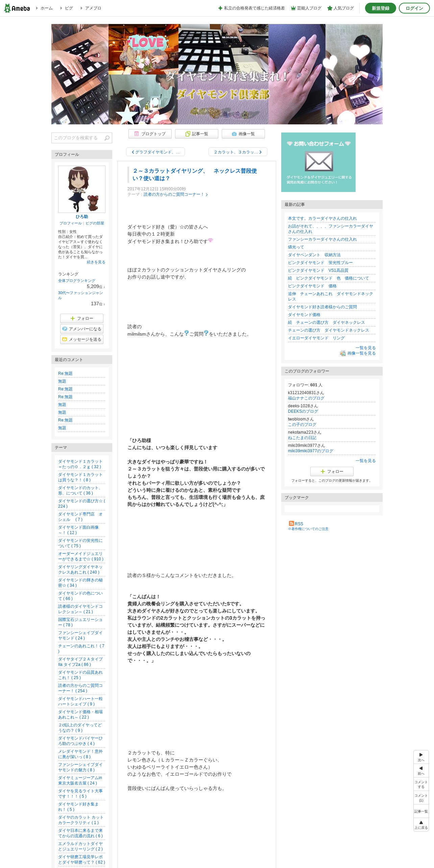Open DEEKSのブログ follower link

(x=303, y=411)
